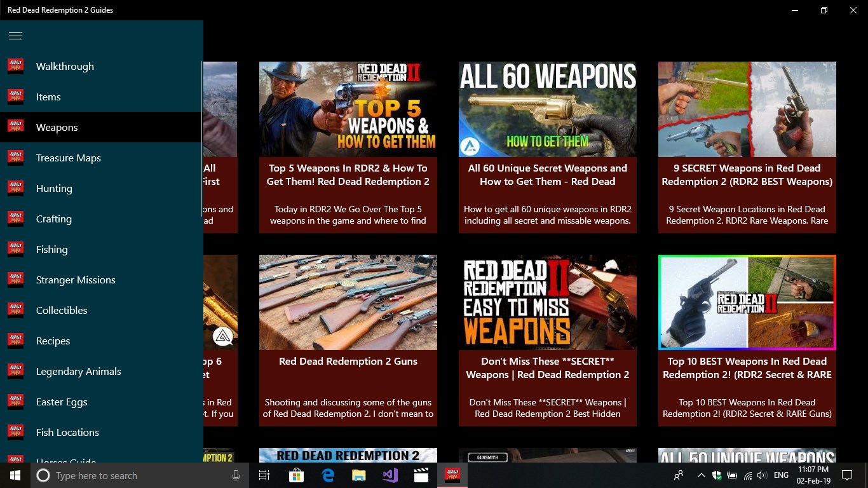Click '9 SECRET Weapons in Red Dead' title
The width and height of the screenshot is (868, 488).
pos(747,175)
